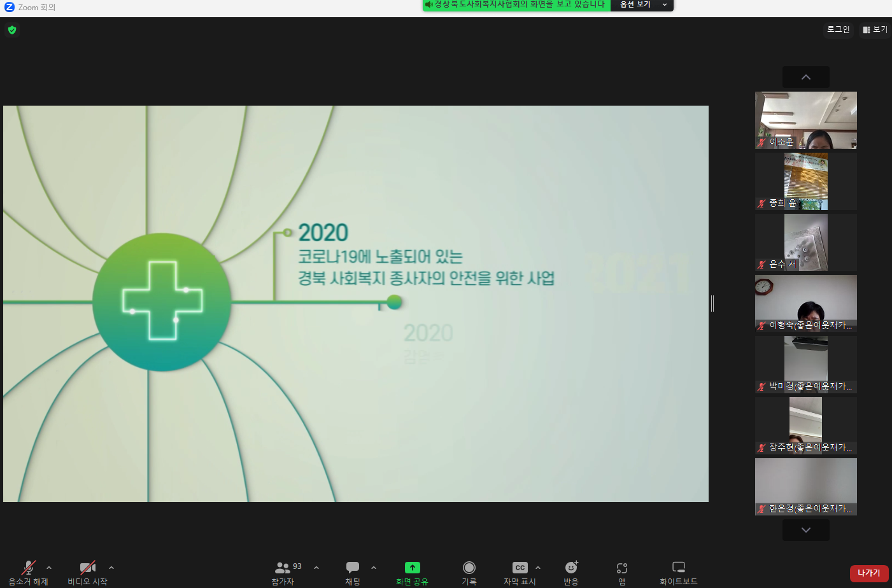Select the 박미경 participant video tile
The height and width of the screenshot is (588, 892).
pos(806,365)
